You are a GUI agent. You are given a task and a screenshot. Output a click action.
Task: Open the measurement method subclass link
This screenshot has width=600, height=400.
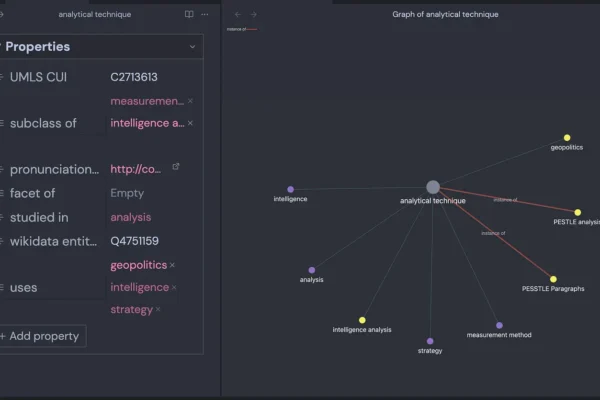(147, 101)
